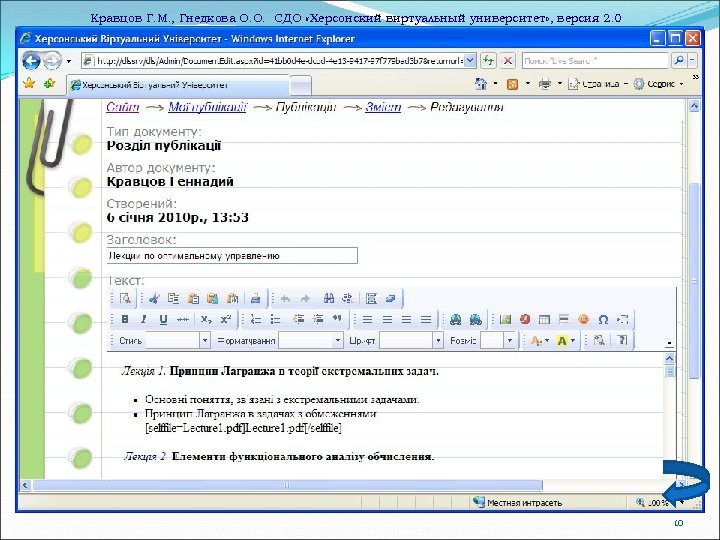Click the Заголовок title input field
Image resolution: width=720 pixels, height=540 pixels.
coord(232,256)
